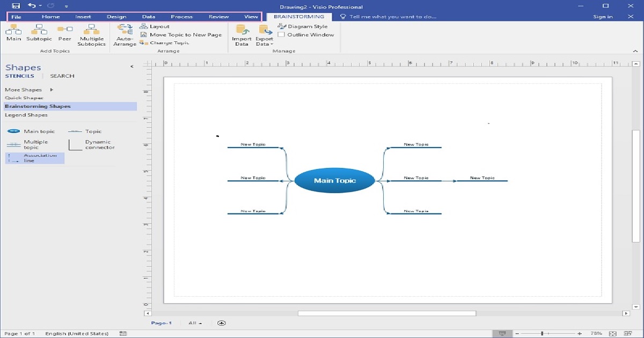Click the Subtopic ribbon icon
The width and height of the screenshot is (644, 338).
[39, 33]
